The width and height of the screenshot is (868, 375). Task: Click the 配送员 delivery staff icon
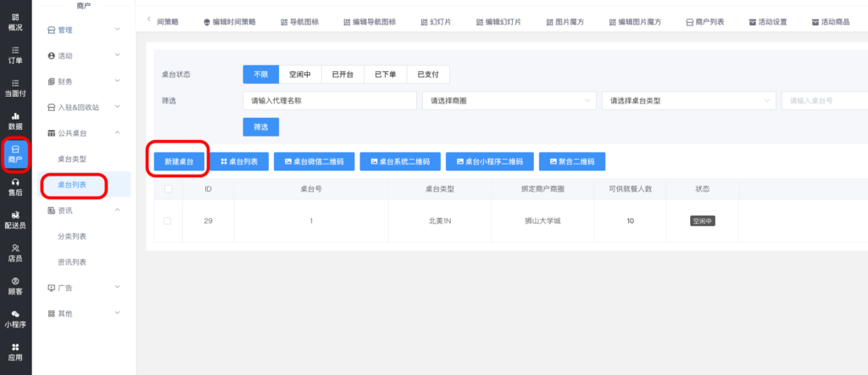point(15,220)
